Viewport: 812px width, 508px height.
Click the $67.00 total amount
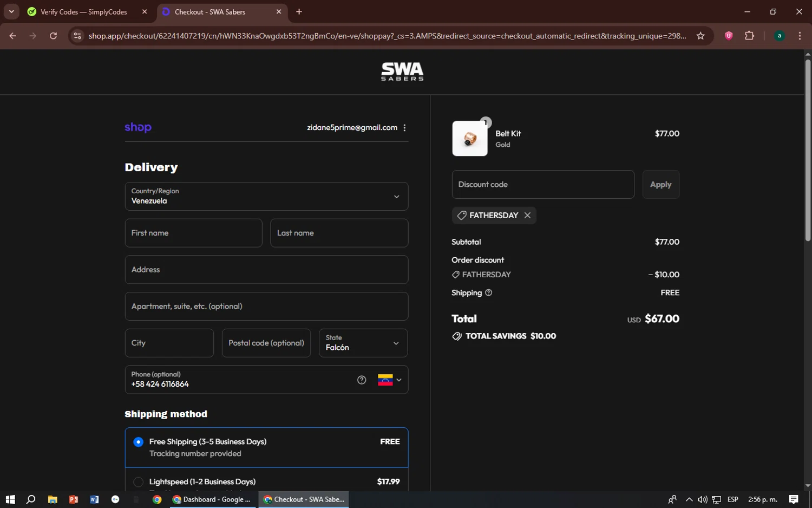[662, 319]
